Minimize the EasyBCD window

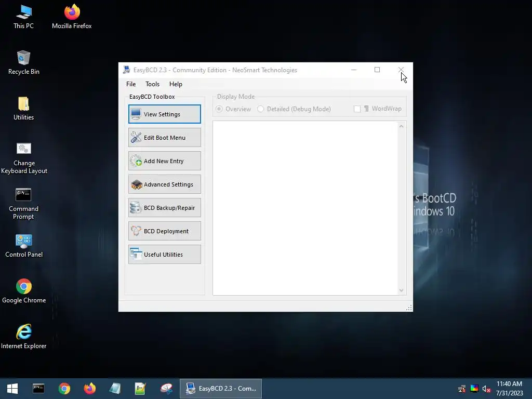[354, 70]
